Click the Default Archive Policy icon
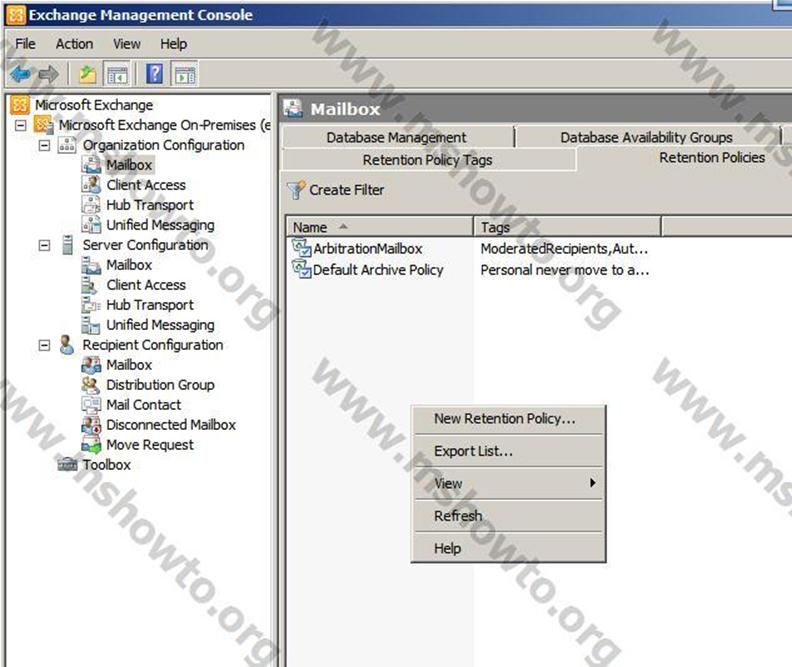The height and width of the screenshot is (667, 792). [302, 269]
